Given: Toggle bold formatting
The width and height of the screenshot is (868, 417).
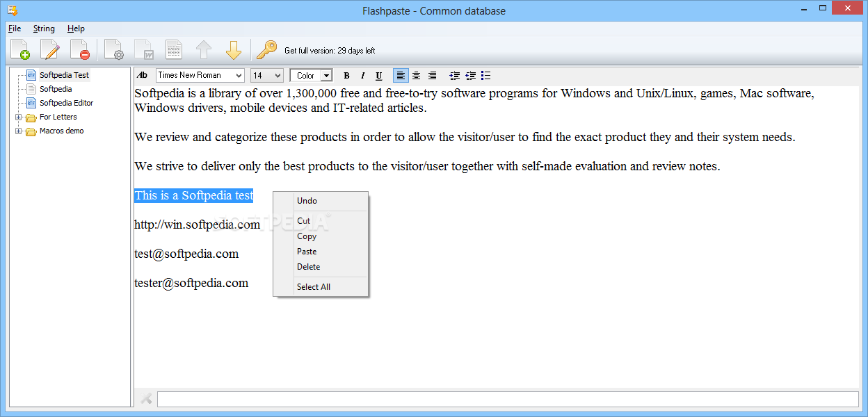Looking at the screenshot, I should [x=346, y=76].
